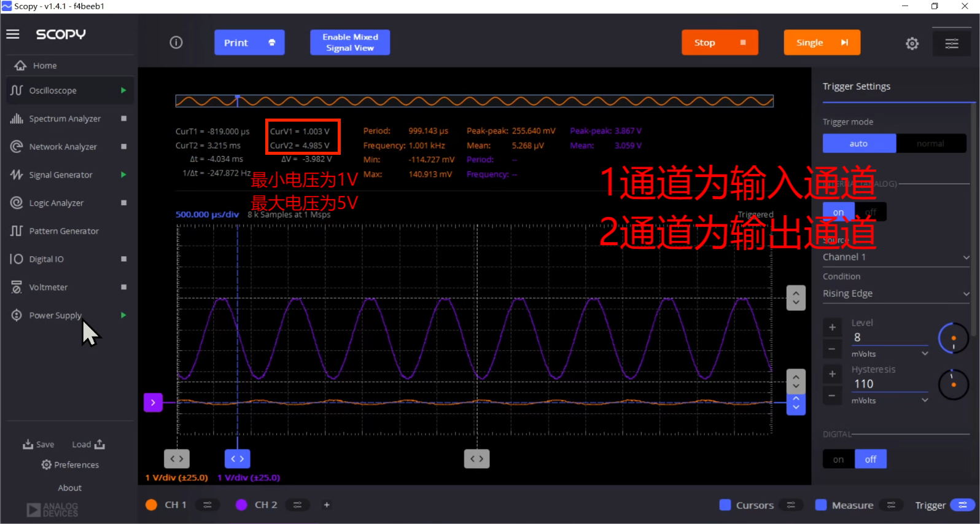Open the About link
This screenshot has width=980, height=524.
[x=70, y=488]
